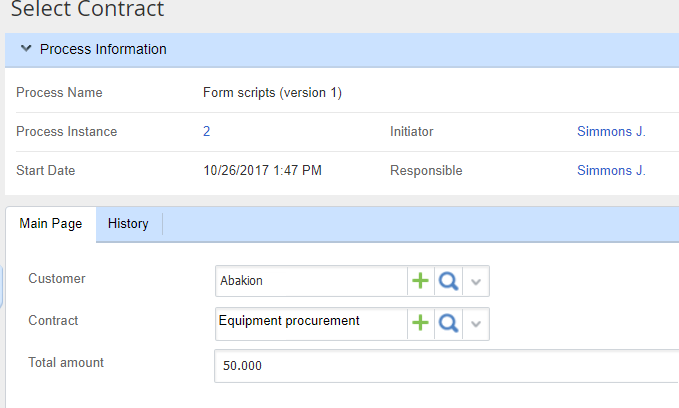
Task: Open process instance 2 link
Action: click(206, 131)
